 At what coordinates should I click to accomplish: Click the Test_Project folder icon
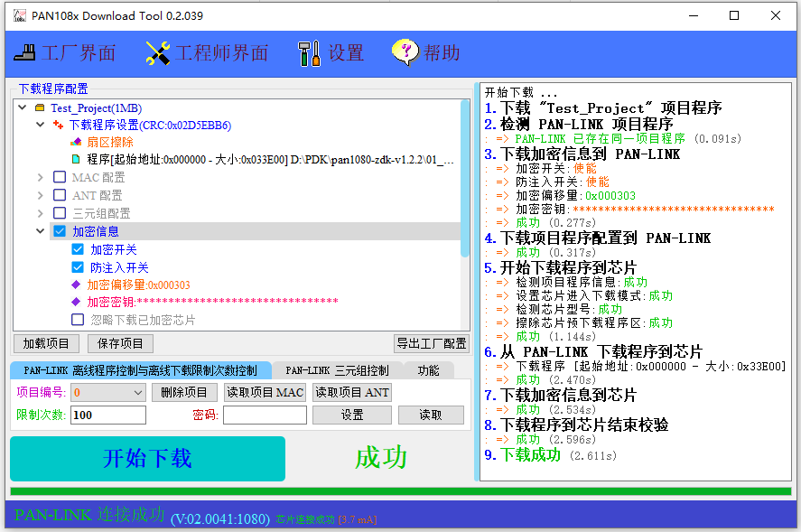pyautogui.click(x=40, y=107)
